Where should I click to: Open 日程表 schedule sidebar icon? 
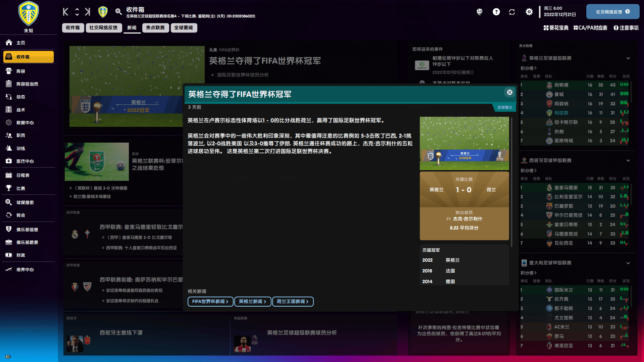tap(9, 175)
